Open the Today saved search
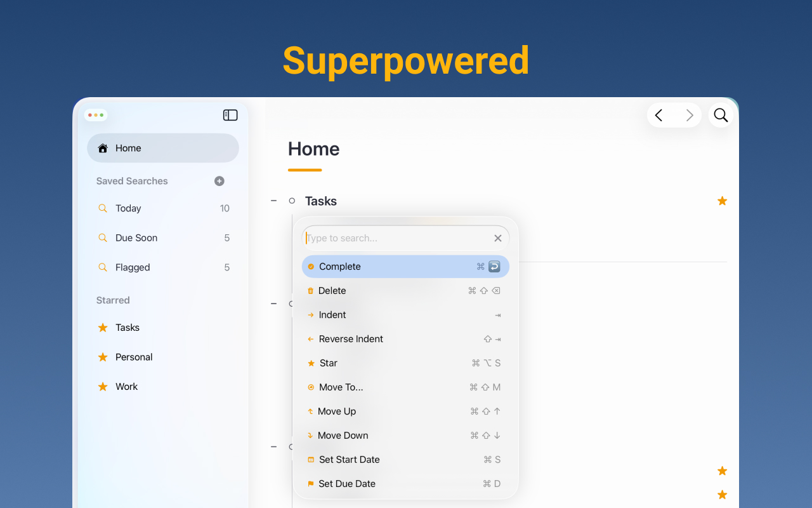The width and height of the screenshot is (812, 508). click(x=163, y=208)
